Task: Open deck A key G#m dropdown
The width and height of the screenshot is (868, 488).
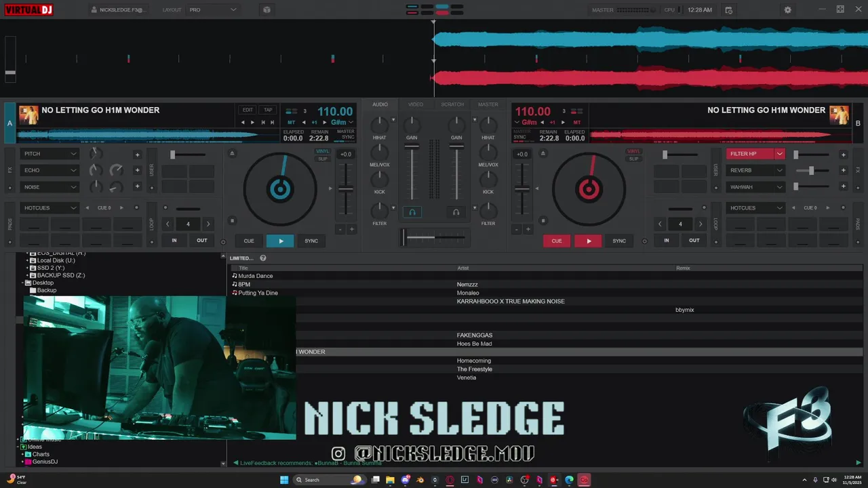Action: (342, 122)
